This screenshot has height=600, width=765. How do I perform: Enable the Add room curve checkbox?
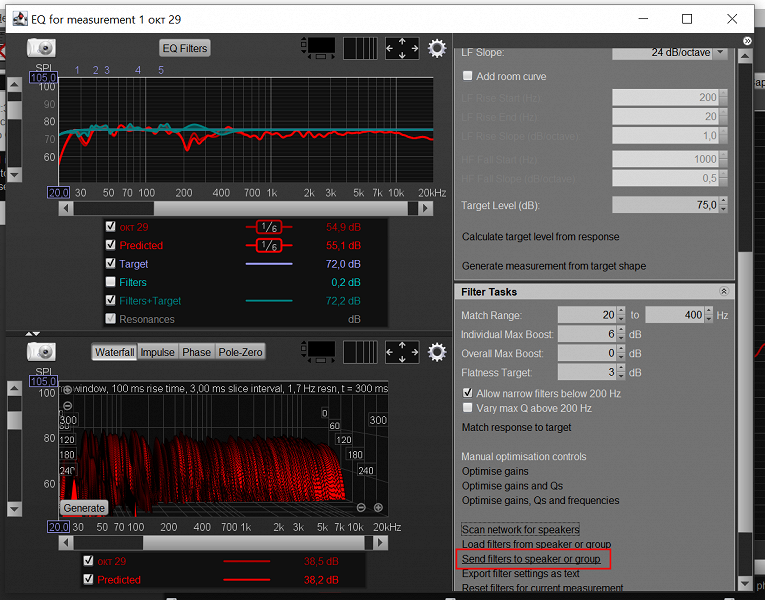pos(467,76)
